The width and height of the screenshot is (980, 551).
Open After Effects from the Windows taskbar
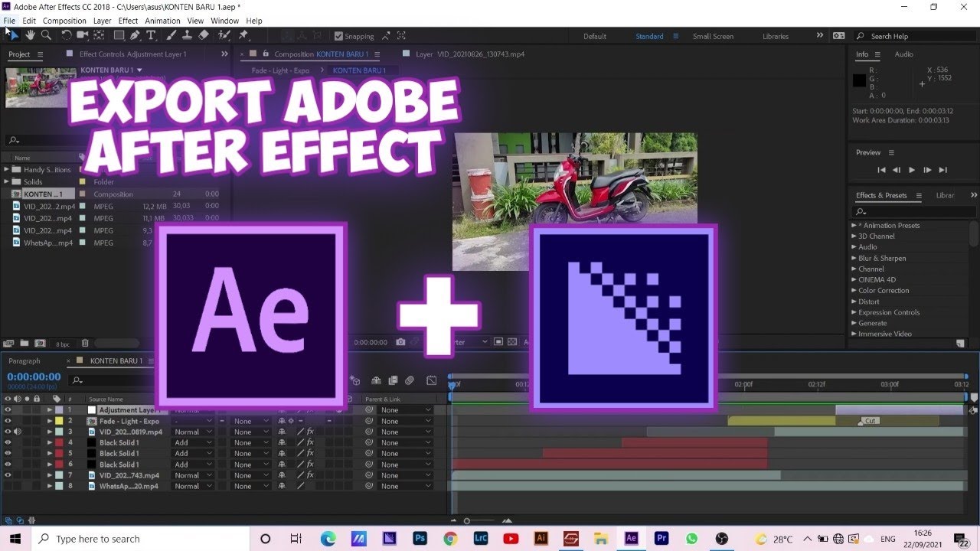tap(631, 539)
